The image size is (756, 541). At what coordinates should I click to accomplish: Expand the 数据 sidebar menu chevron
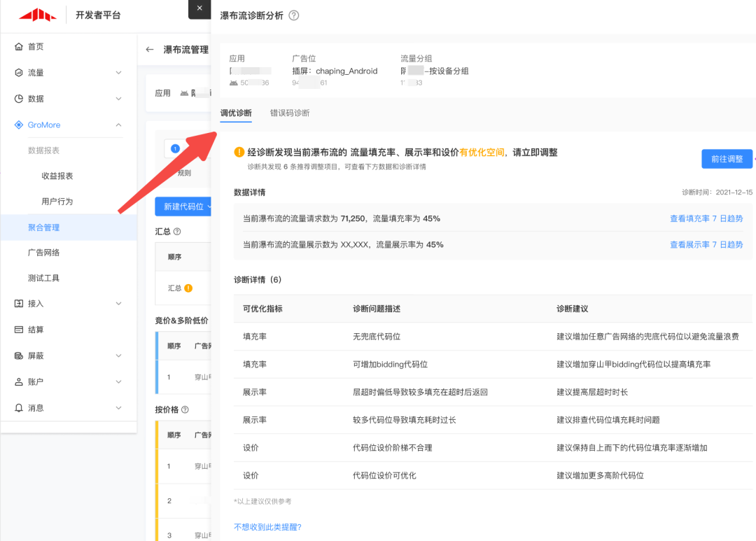click(118, 99)
